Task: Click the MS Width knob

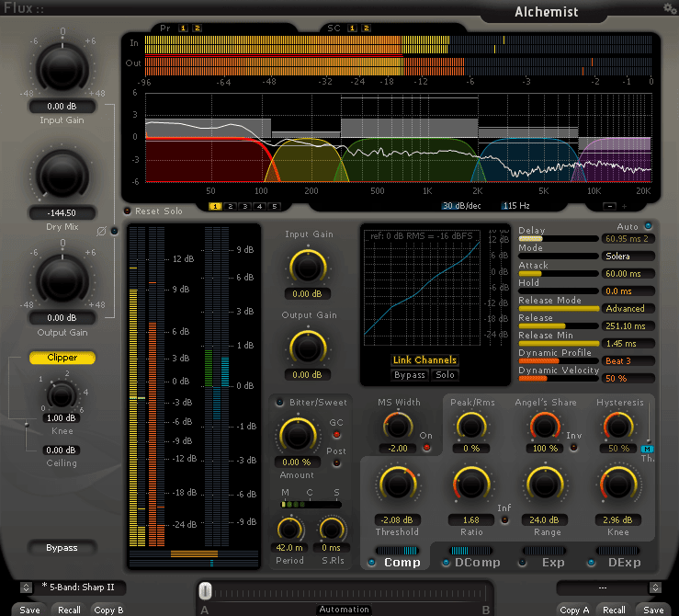Action: (398, 427)
